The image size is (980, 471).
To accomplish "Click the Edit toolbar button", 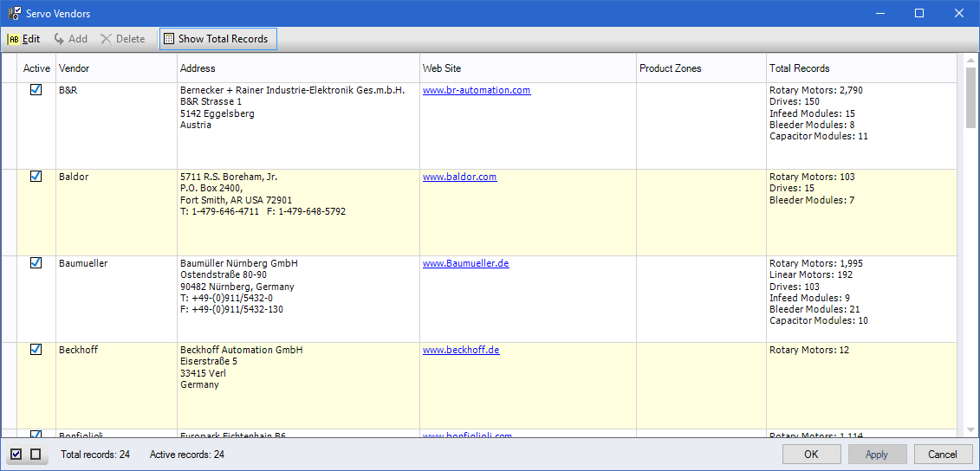I will coord(24,39).
